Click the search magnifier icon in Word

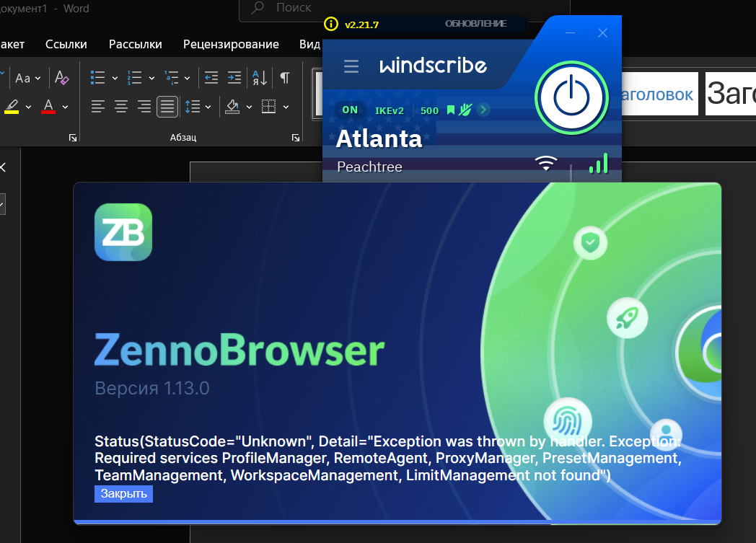click(258, 7)
